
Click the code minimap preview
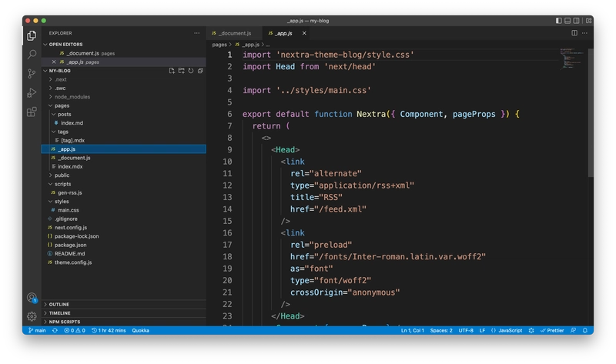tap(571, 59)
